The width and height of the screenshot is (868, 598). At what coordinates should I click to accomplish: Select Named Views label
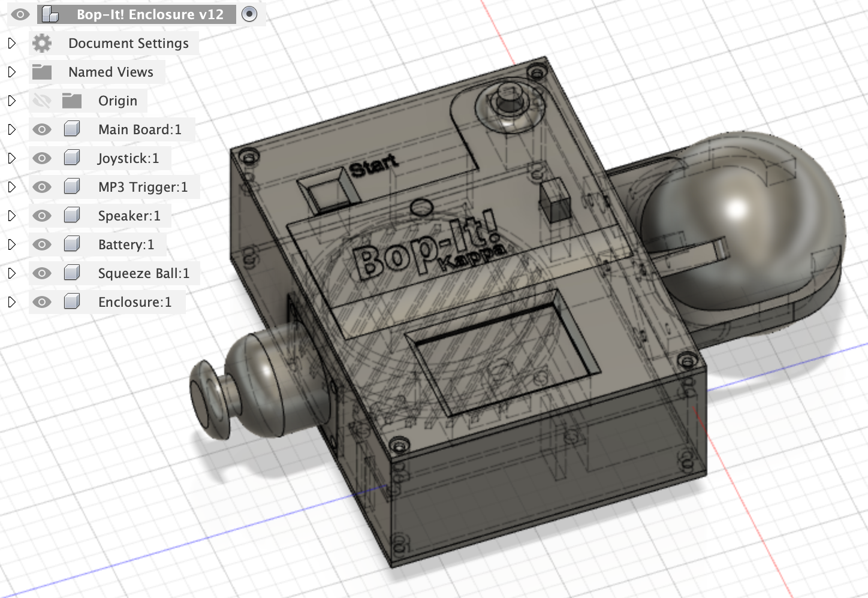[x=111, y=72]
